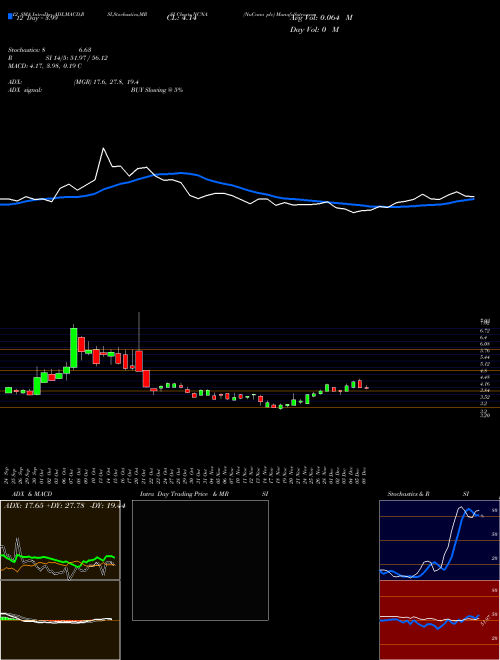Click the 'Day Vol: 0 M' text
The height and width of the screenshot is (660, 500).
point(314,29)
